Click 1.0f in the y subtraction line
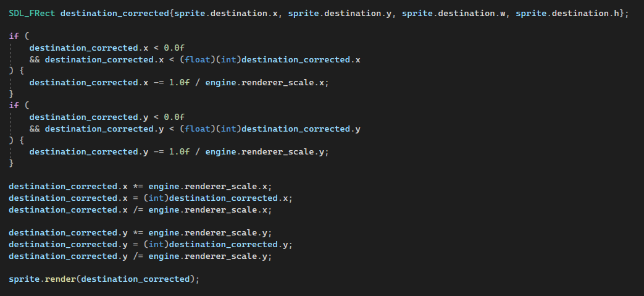Screen dimensions: 644x296 [180, 152]
